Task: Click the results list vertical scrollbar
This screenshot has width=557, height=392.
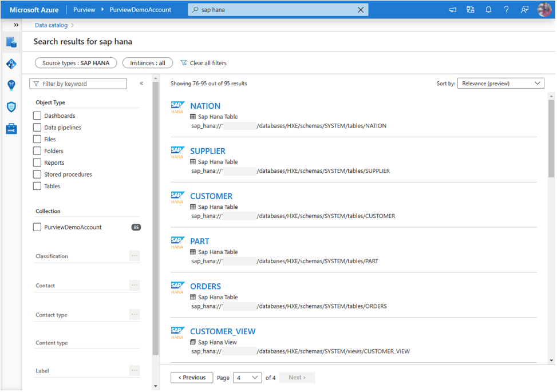Action: click(551, 138)
